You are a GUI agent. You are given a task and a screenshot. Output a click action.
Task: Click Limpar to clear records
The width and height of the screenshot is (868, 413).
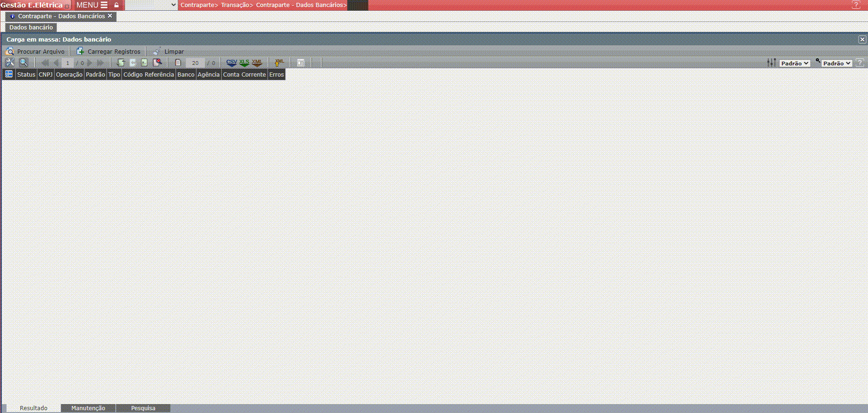click(x=169, y=51)
